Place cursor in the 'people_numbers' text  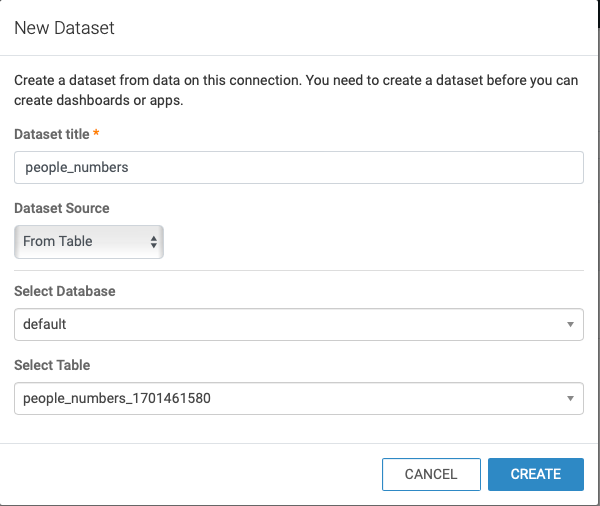(77, 168)
